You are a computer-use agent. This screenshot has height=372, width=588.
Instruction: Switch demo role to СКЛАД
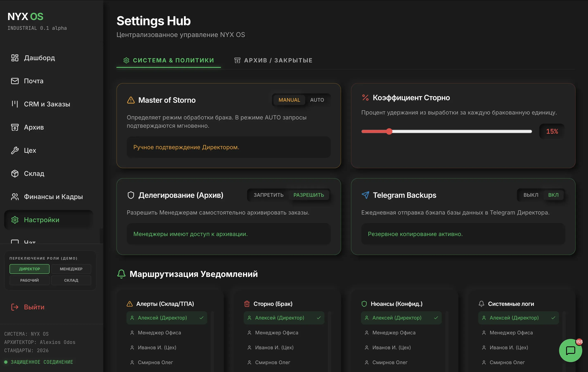[71, 280]
